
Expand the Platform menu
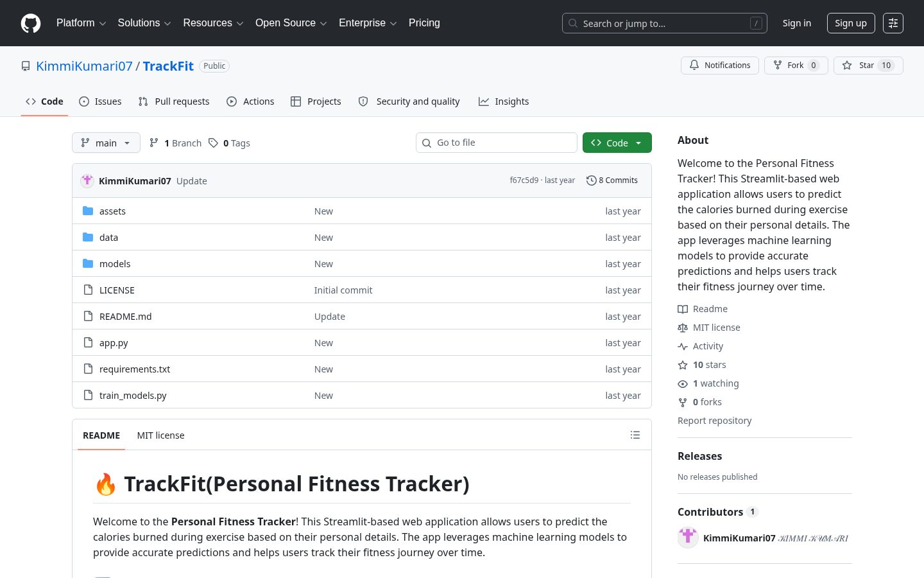81,23
